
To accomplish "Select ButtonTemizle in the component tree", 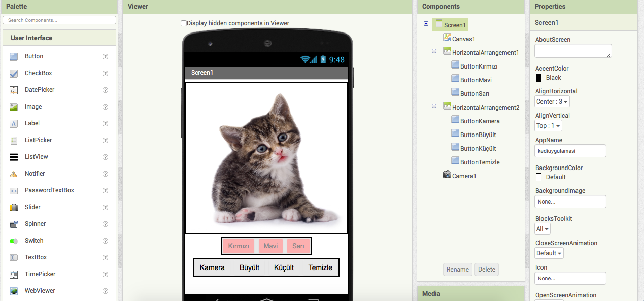I will [x=480, y=162].
